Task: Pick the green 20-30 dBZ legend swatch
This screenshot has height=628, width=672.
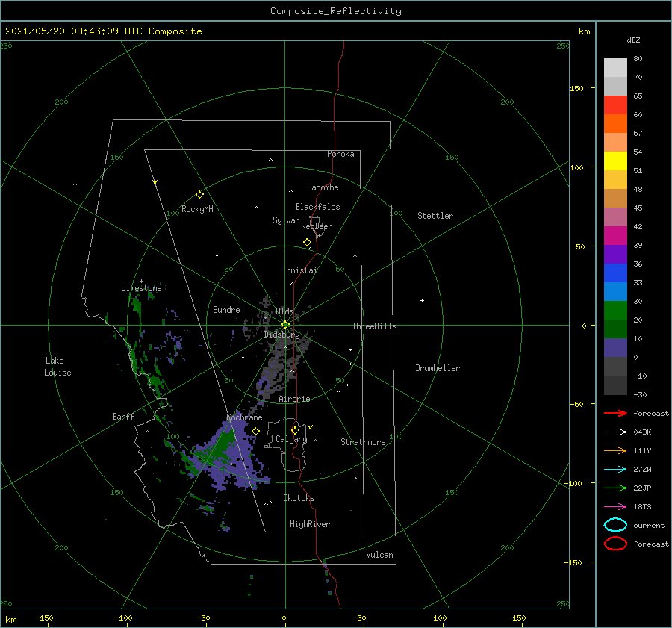Action: click(615, 310)
